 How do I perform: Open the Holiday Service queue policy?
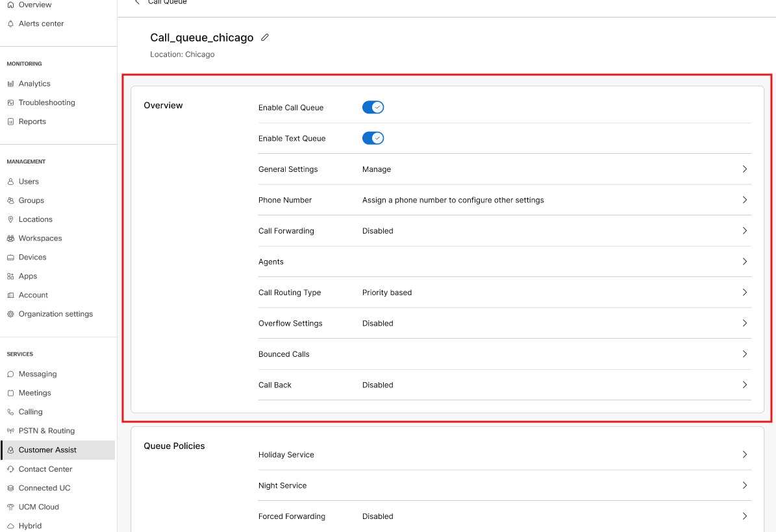pos(744,454)
